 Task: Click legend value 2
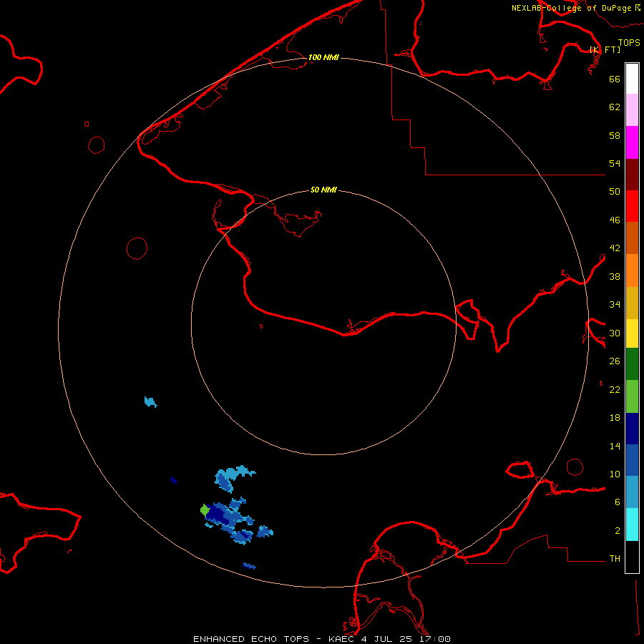617,531
